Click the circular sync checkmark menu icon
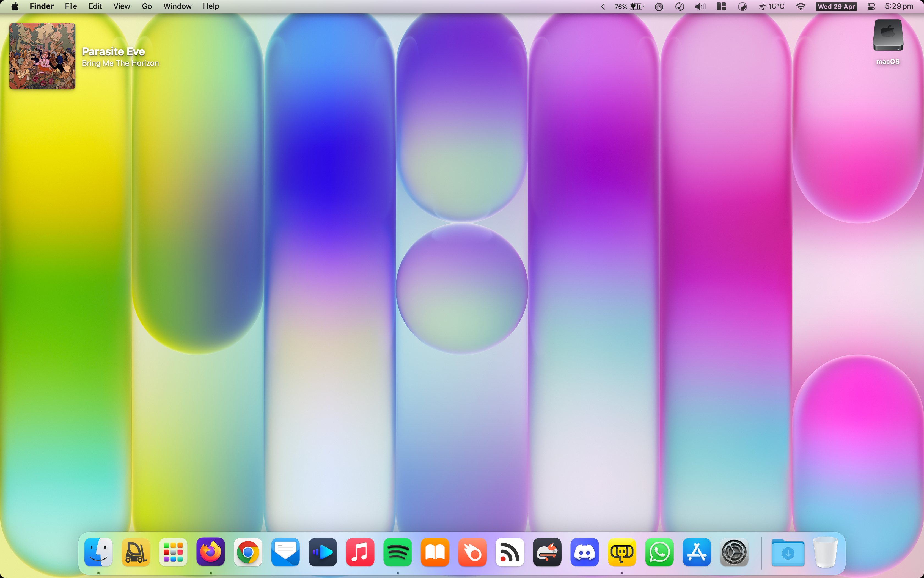The height and width of the screenshot is (578, 924). tap(680, 7)
